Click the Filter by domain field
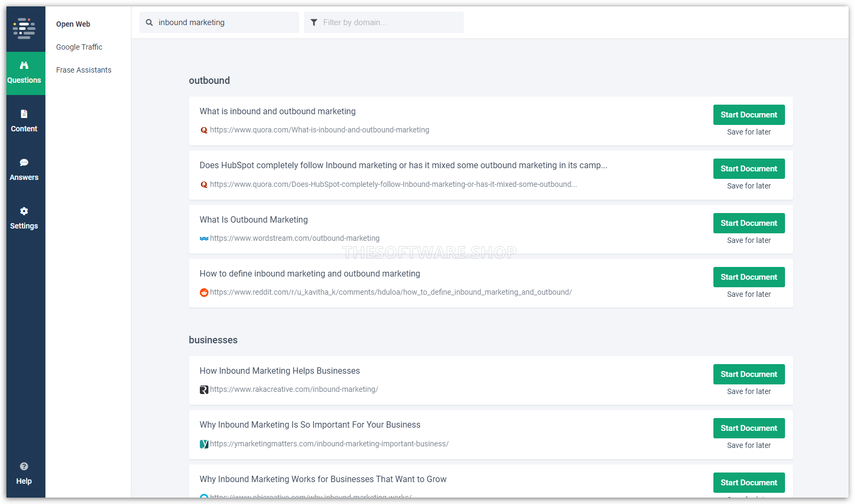The height and width of the screenshot is (504, 855). (390, 22)
